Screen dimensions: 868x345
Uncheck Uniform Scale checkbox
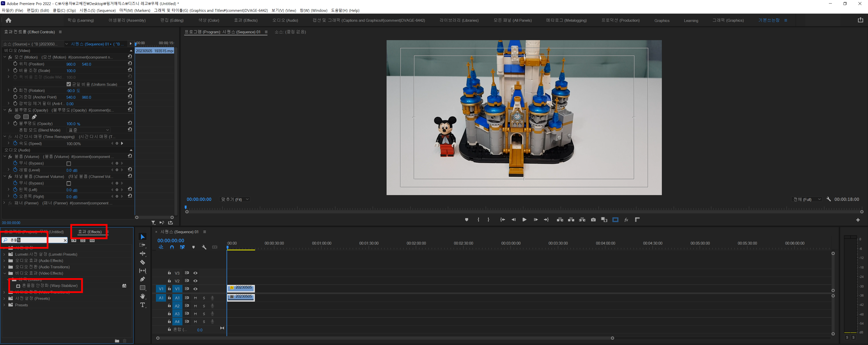click(69, 84)
